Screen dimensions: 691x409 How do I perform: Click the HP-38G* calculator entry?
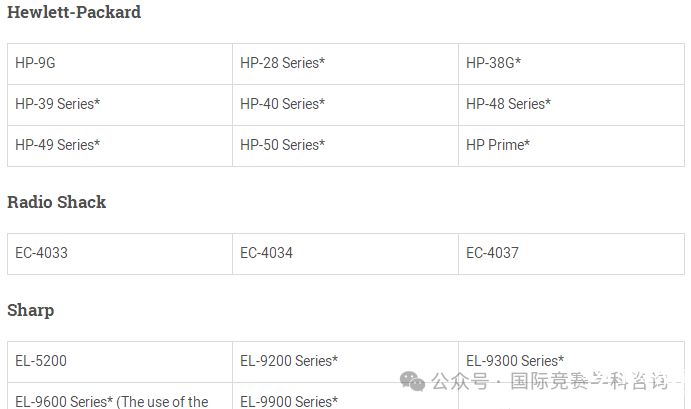tap(572, 64)
